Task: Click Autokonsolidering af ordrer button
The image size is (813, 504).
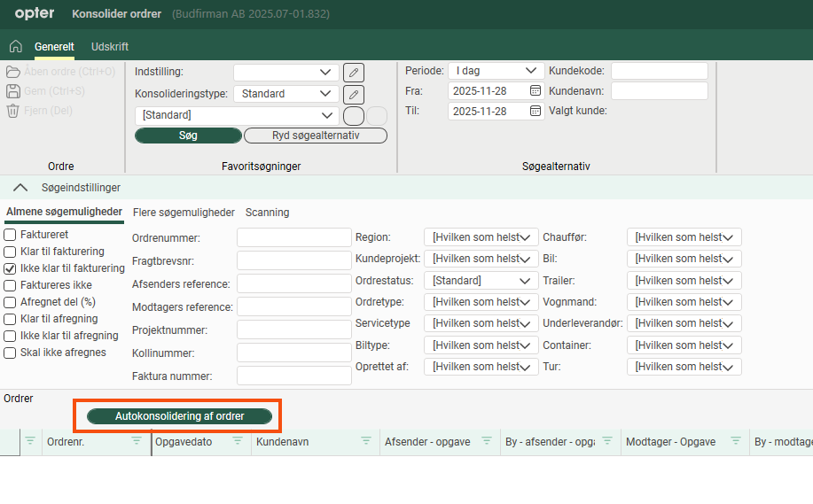Action: pos(179,416)
